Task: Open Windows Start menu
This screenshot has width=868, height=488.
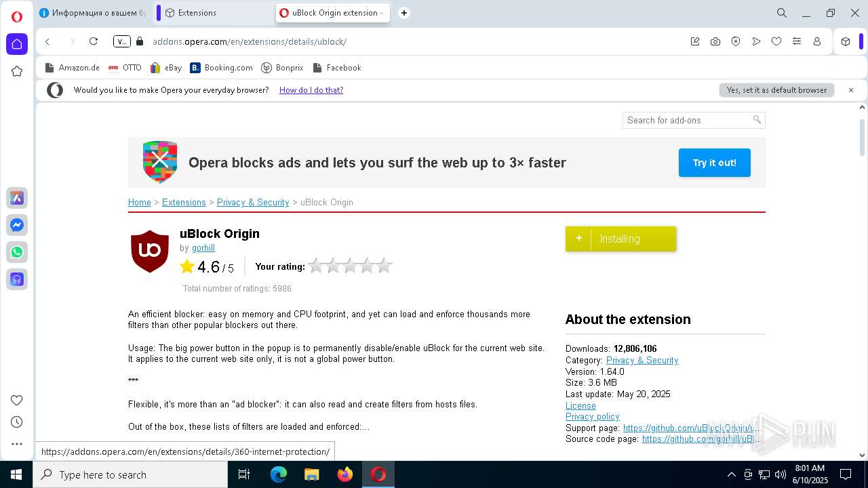Action: point(16,474)
